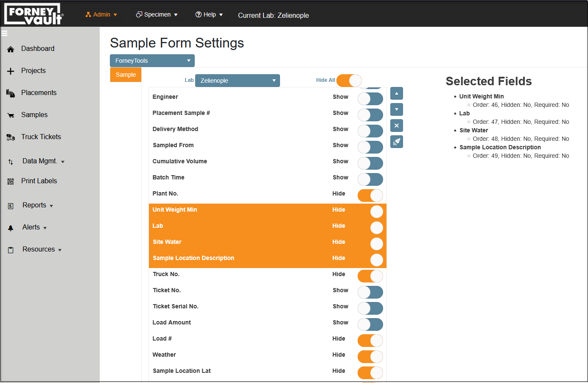Open Print Labels from the sidebar

(x=39, y=181)
